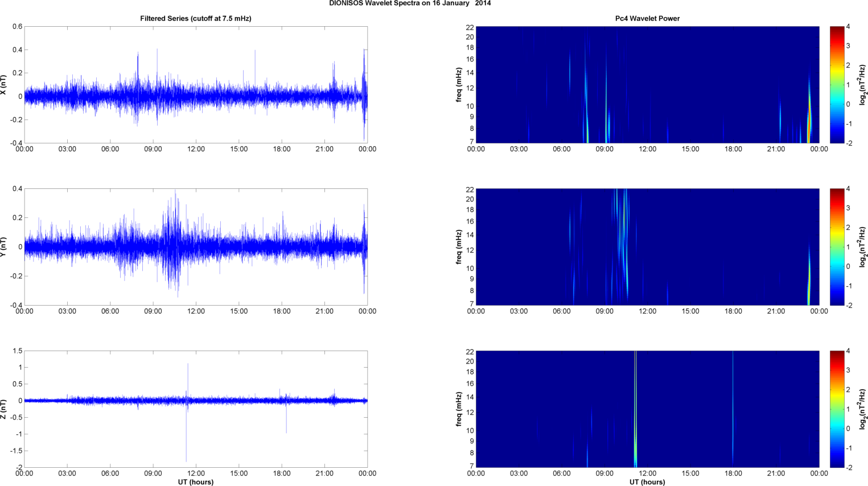Click the '12:00' tick under the X time series
The width and height of the screenshot is (868, 486).
click(x=196, y=149)
